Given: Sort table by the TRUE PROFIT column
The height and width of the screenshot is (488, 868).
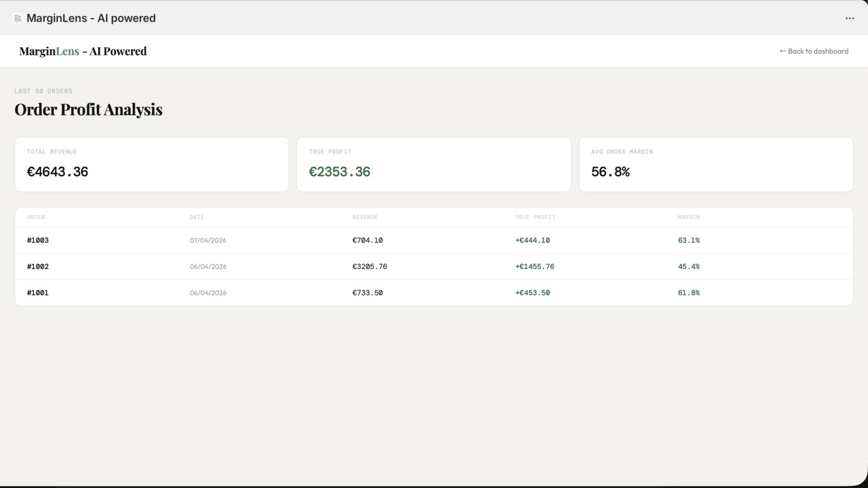Looking at the screenshot, I should [x=535, y=217].
